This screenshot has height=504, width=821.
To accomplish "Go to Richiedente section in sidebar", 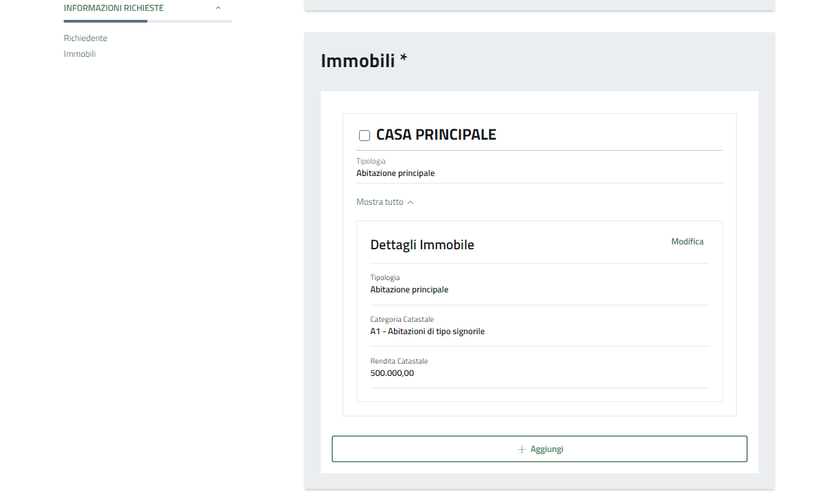I will point(86,38).
